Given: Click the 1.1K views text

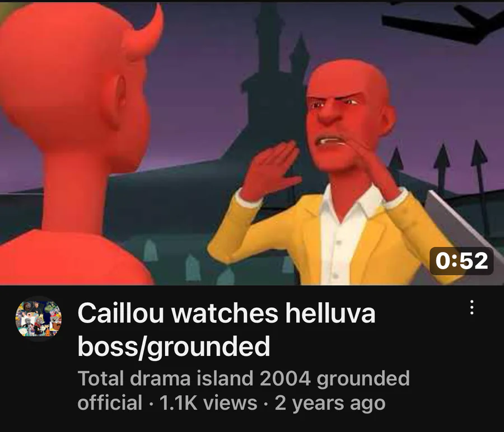Looking at the screenshot, I should pos(208,403).
